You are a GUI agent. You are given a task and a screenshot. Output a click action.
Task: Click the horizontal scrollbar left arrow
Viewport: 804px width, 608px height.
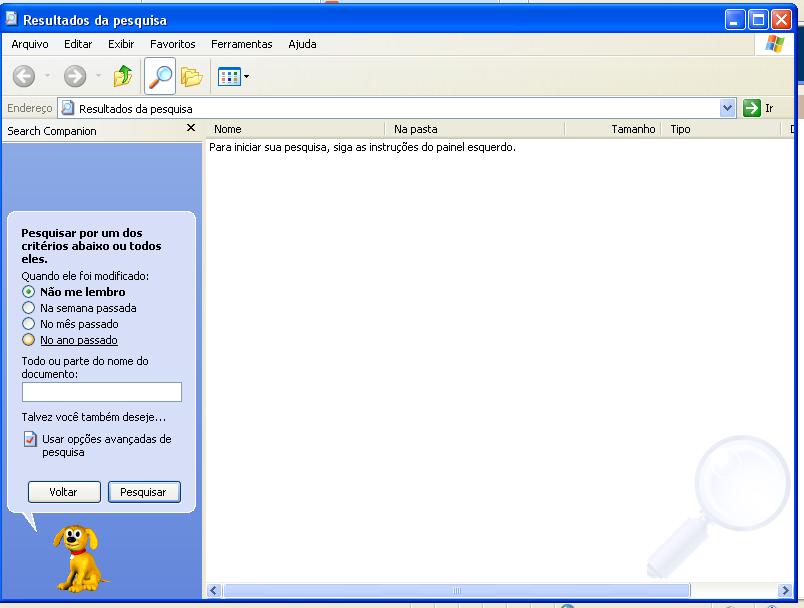click(x=214, y=591)
